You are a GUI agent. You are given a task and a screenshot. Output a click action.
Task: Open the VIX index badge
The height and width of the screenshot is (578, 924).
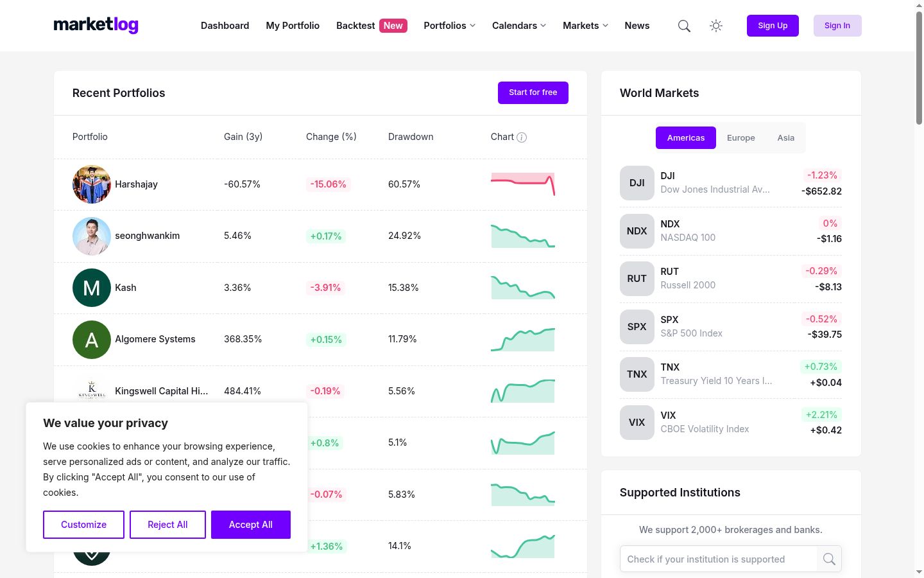pyautogui.click(x=637, y=423)
